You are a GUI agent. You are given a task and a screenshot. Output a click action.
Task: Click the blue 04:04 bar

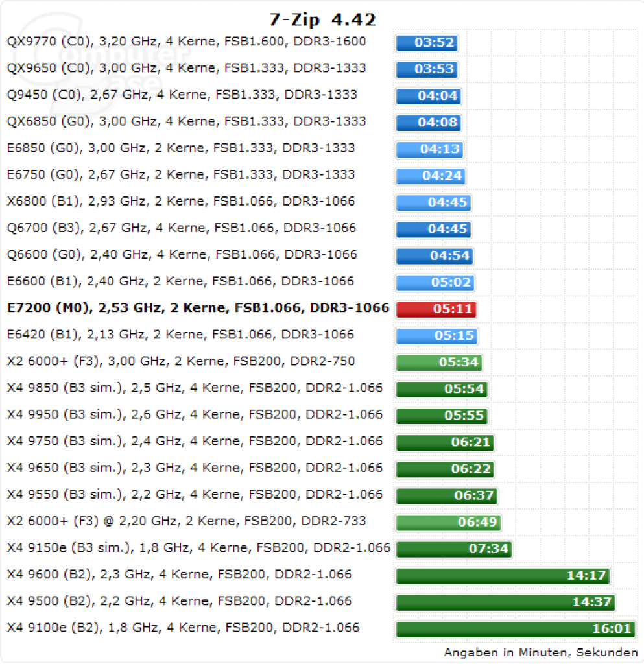[x=429, y=96]
